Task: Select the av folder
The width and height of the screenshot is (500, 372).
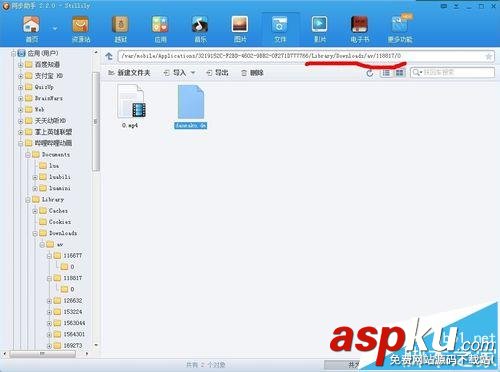Action: coord(55,244)
